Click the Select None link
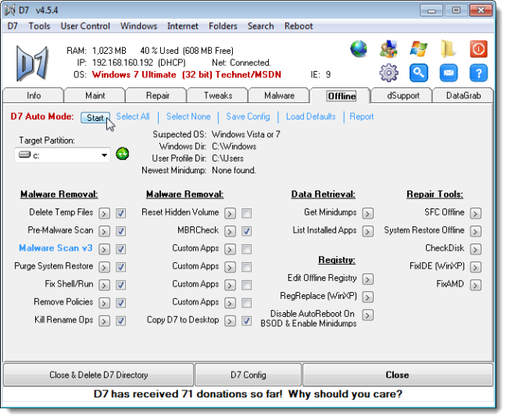Viewport: 508px width, 420px height. [188, 116]
